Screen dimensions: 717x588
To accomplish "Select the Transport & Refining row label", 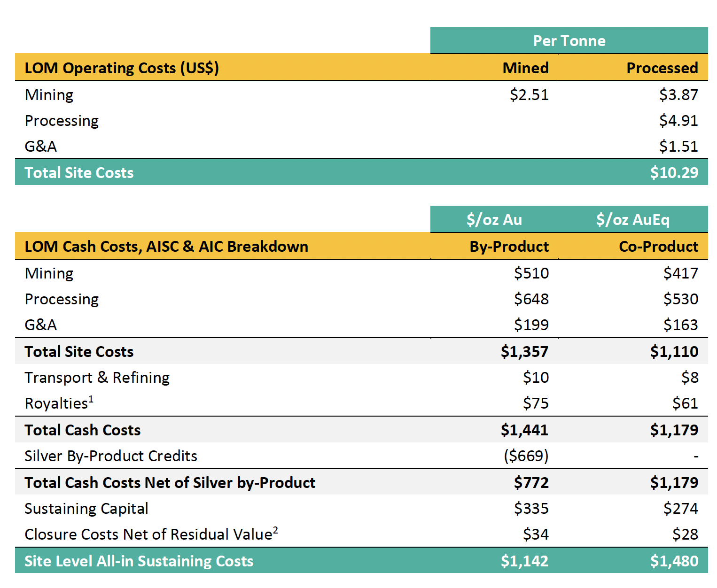I will [x=97, y=378].
